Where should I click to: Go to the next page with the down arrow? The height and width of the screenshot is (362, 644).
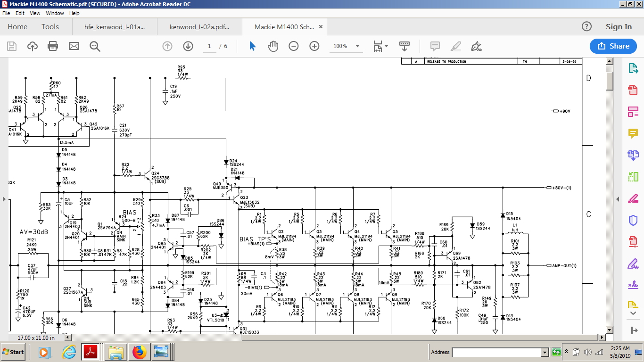click(x=188, y=46)
